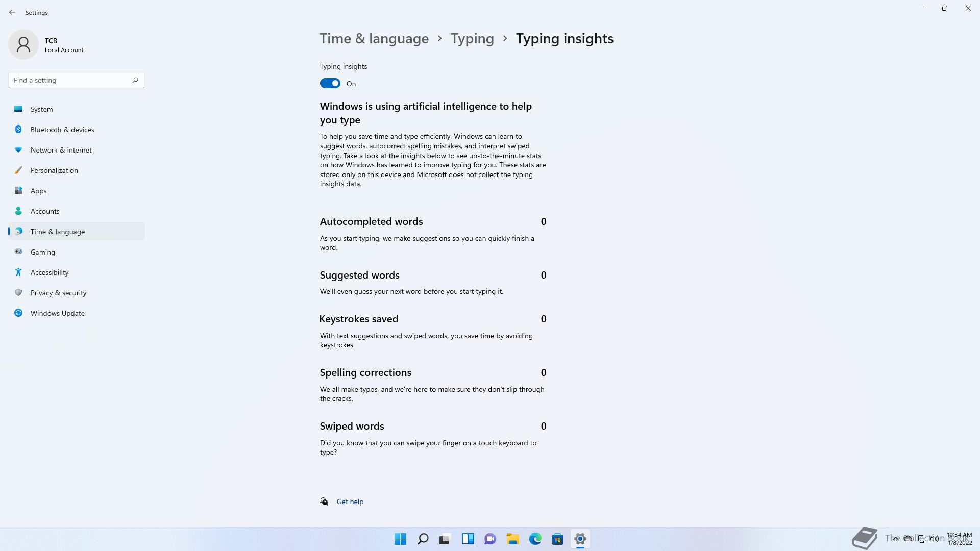Image resolution: width=980 pixels, height=551 pixels.
Task: Click the Windows Update sync icon
Action: coord(18,313)
